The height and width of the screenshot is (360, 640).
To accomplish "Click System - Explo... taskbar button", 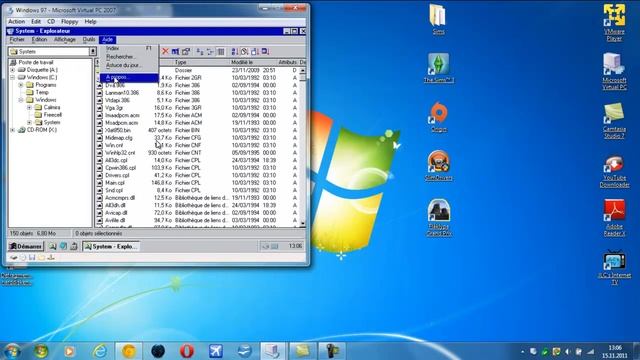I will coord(111,247).
